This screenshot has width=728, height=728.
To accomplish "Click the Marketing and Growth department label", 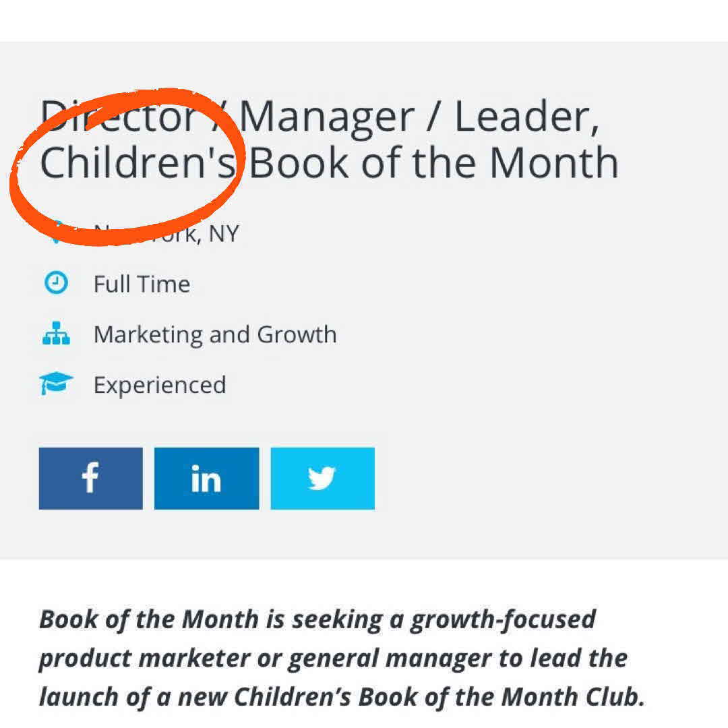I will click(x=215, y=334).
